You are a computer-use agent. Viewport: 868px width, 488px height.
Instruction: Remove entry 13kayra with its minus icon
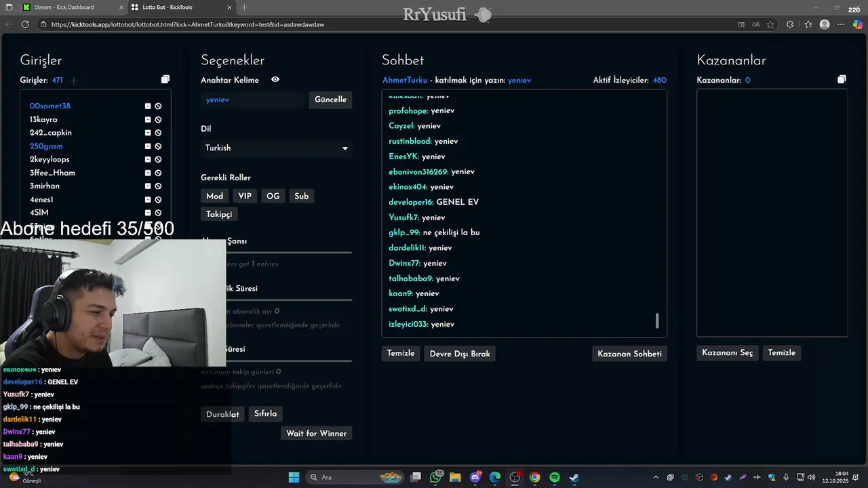click(148, 120)
